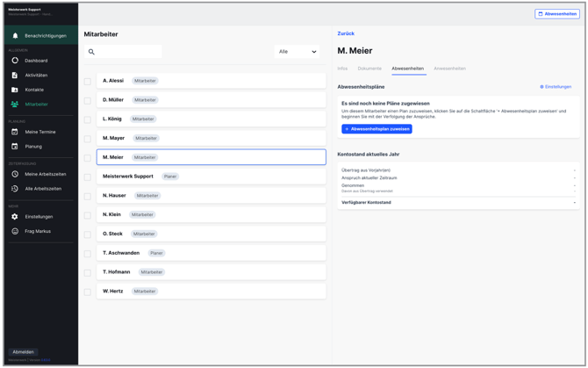Tick the checkbox for A. Alessi
This screenshot has height=368, width=588.
point(88,82)
